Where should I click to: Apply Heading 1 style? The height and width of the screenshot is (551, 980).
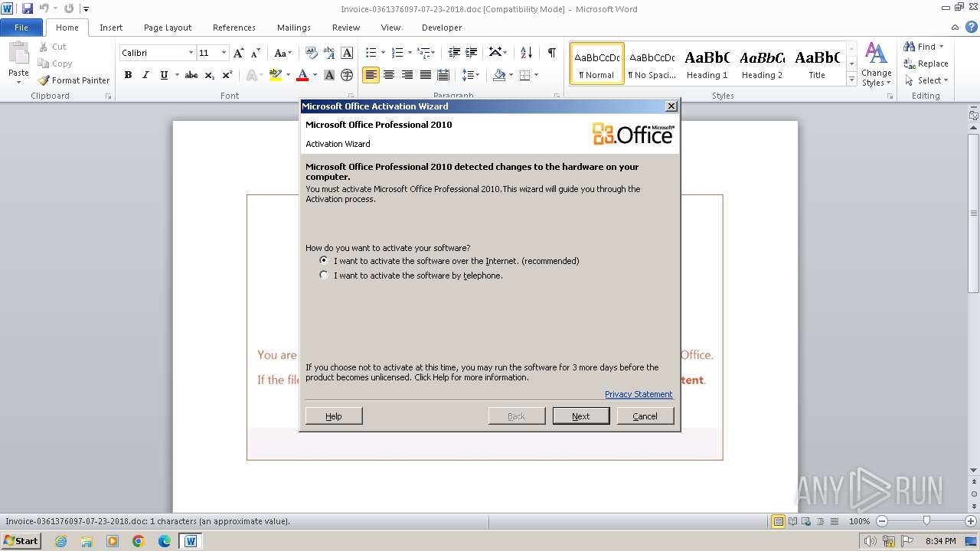(707, 64)
